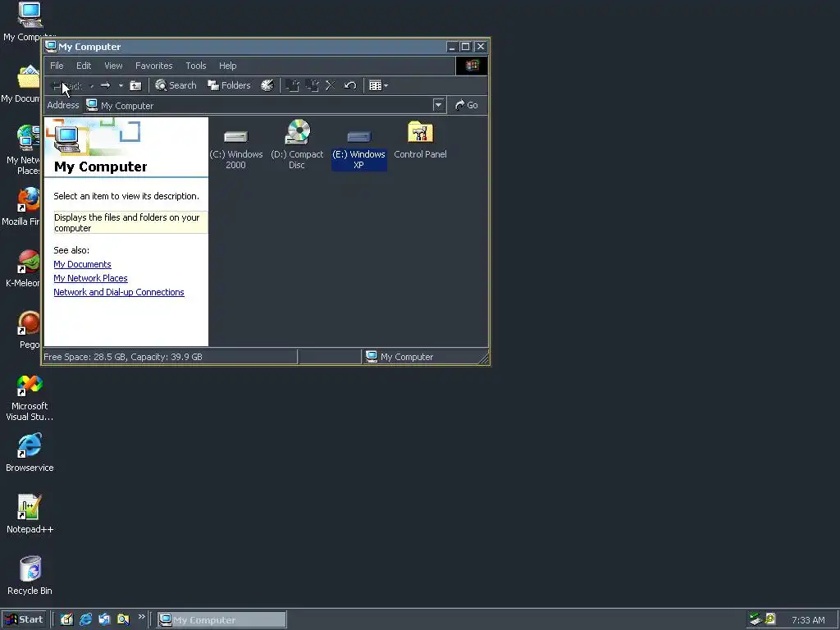840x630 pixels.
Task: Click the My Computer title bar icon
Action: [51, 47]
